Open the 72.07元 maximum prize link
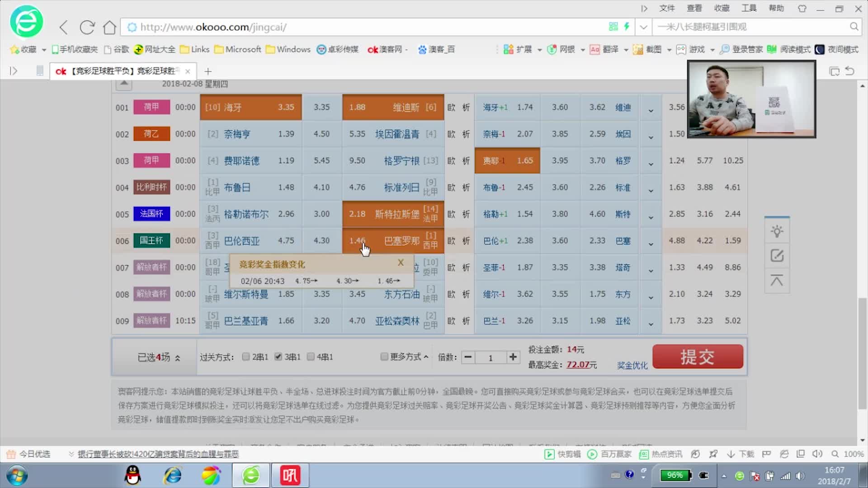This screenshot has width=868, height=488. [581, 365]
